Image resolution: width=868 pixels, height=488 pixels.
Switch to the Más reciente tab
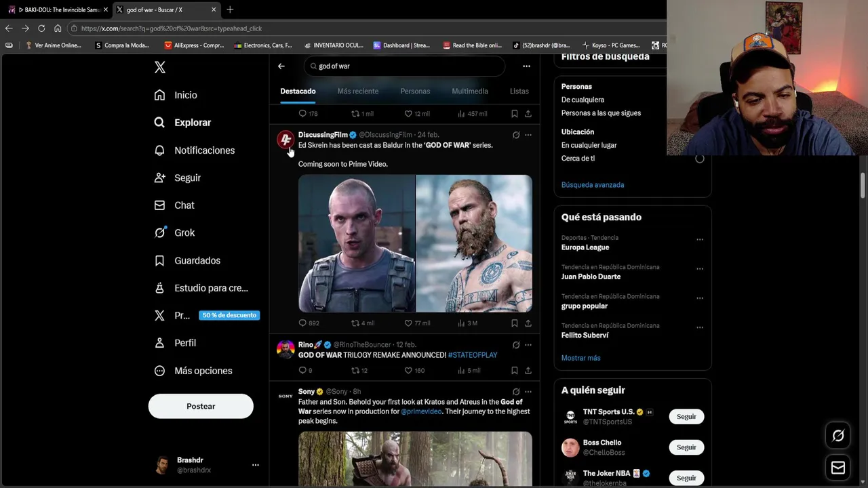[358, 91]
